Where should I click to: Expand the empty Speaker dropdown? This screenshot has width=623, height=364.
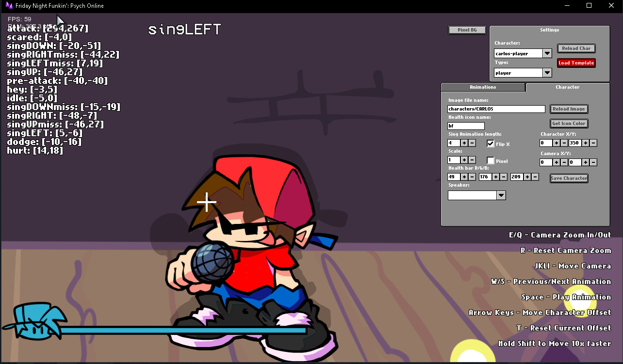pos(501,195)
